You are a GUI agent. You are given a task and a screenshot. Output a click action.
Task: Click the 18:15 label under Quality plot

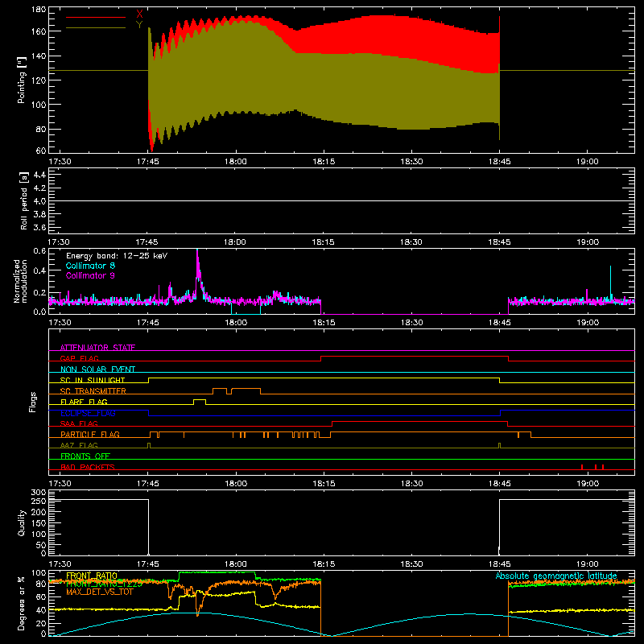[x=324, y=564]
